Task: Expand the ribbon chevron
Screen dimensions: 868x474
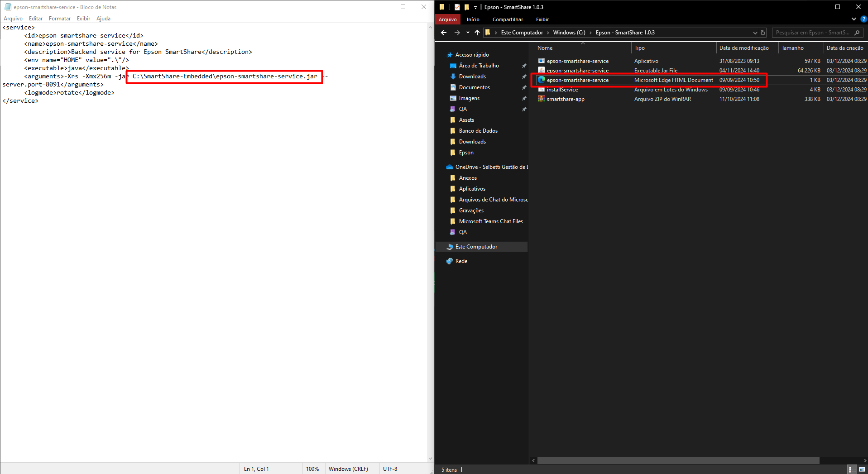Action: pyautogui.click(x=854, y=19)
